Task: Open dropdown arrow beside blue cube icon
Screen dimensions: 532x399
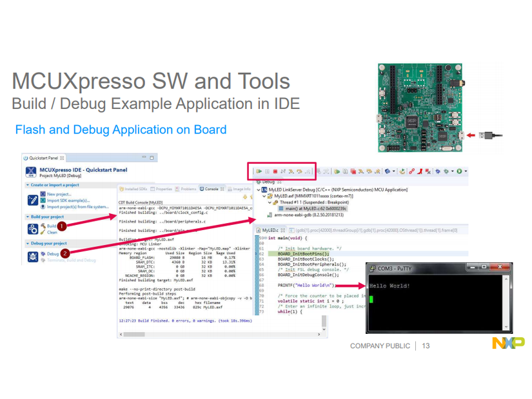Action: pos(393,171)
